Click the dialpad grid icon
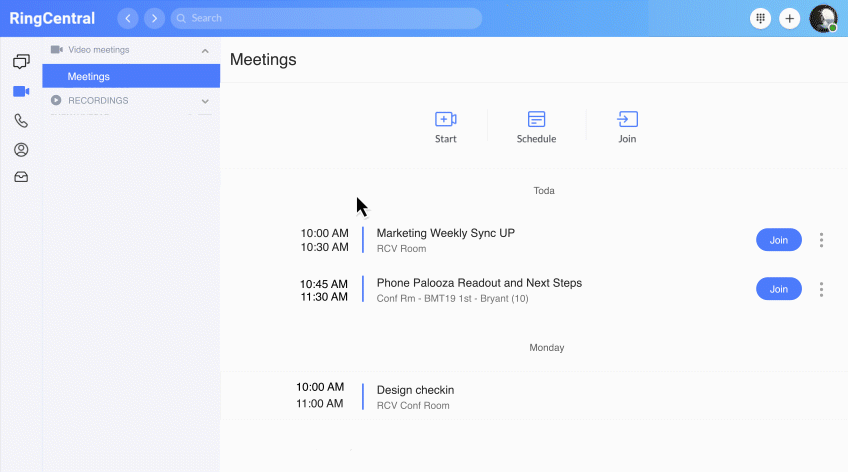Viewport: 848px width, 472px height. point(761,18)
